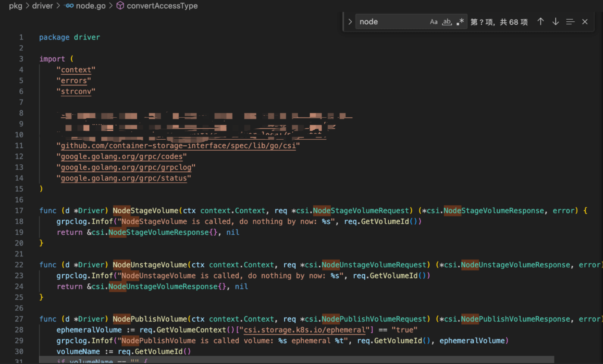Viewport: 603px width, 364px height.
Task: Click 'return' keyword on line 19
Action: click(70, 232)
